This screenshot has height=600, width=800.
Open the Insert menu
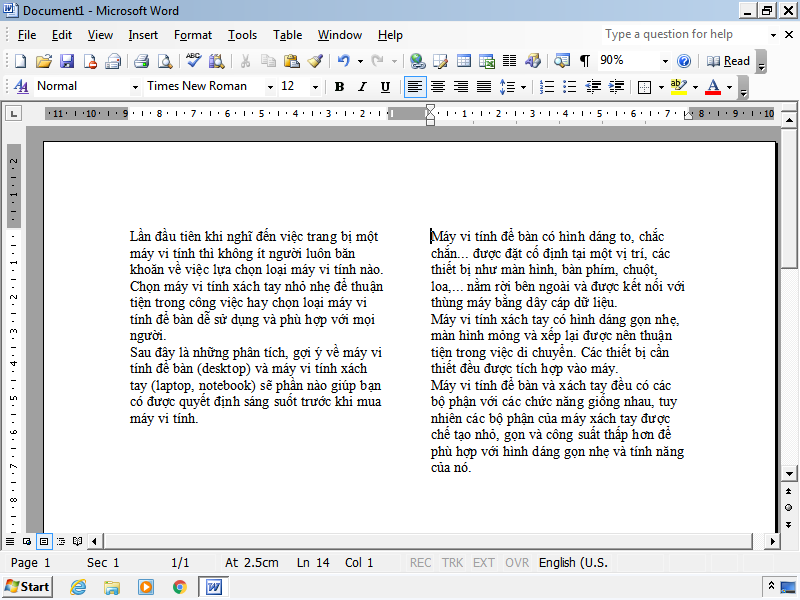(x=143, y=35)
